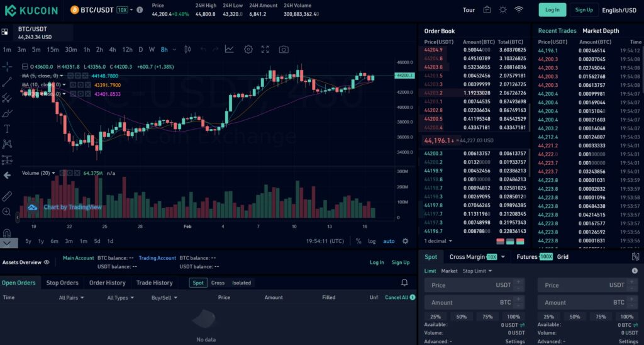Click the notification bell in orders panel
Viewport: 644px width, 345px height.
pyautogui.click(x=404, y=283)
